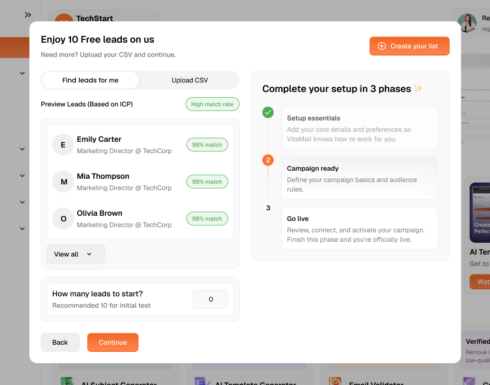Image resolution: width=490 pixels, height=385 pixels.
Task: Open the Go live phase card
Action: 360,229
